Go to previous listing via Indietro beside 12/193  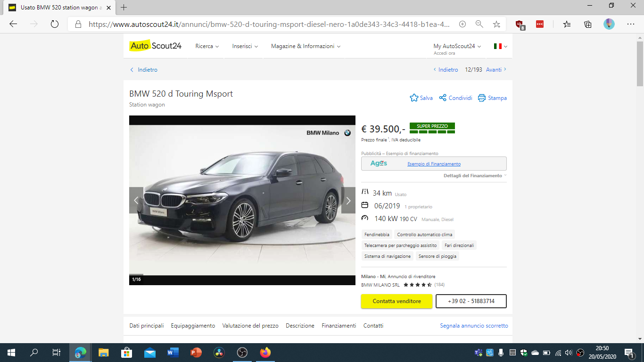(446, 70)
